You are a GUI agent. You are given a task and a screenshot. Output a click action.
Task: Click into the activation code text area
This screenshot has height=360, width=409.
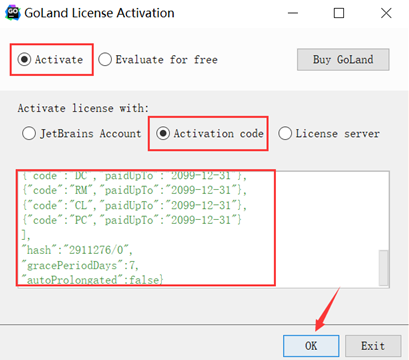pos(203,229)
